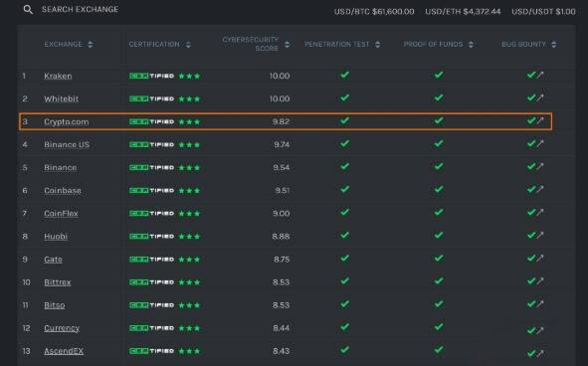Click Whitebit's certified badge
Image resolution: width=588 pixels, height=366 pixels.
151,98
